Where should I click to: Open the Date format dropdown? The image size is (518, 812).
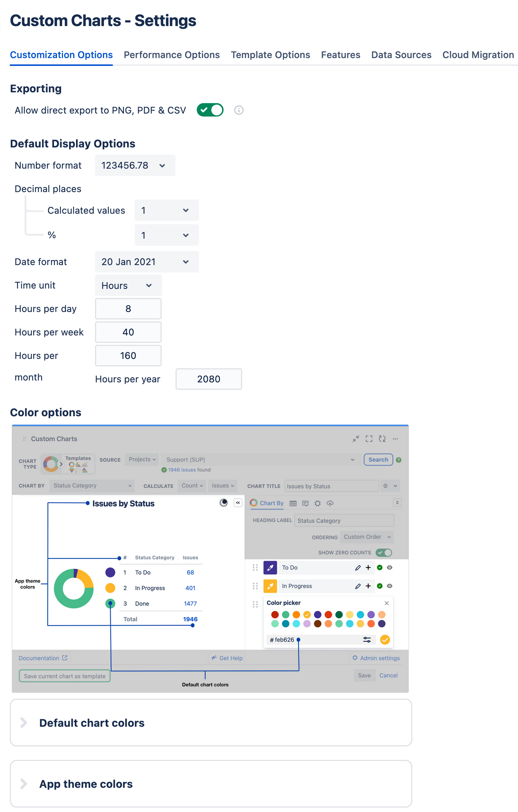click(x=146, y=262)
